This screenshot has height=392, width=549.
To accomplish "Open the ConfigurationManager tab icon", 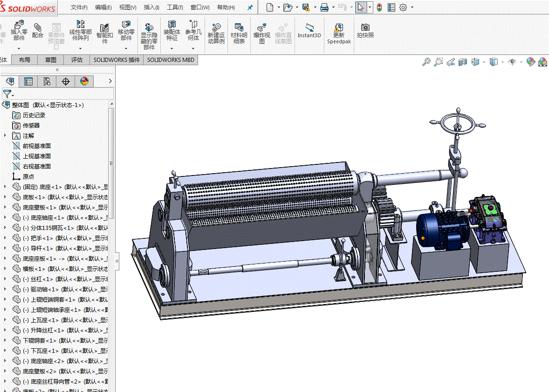I will 47,81.
